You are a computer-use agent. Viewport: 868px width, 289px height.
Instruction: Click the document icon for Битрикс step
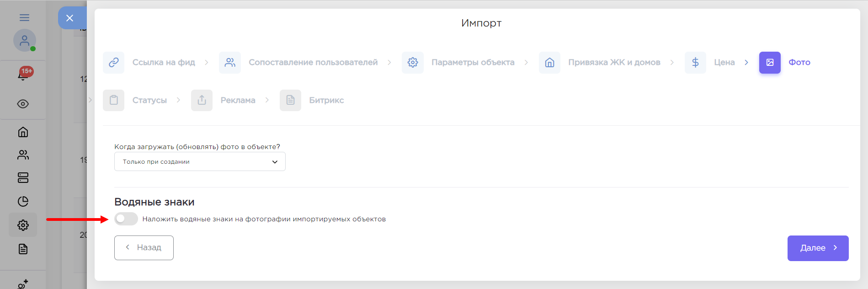click(x=290, y=100)
